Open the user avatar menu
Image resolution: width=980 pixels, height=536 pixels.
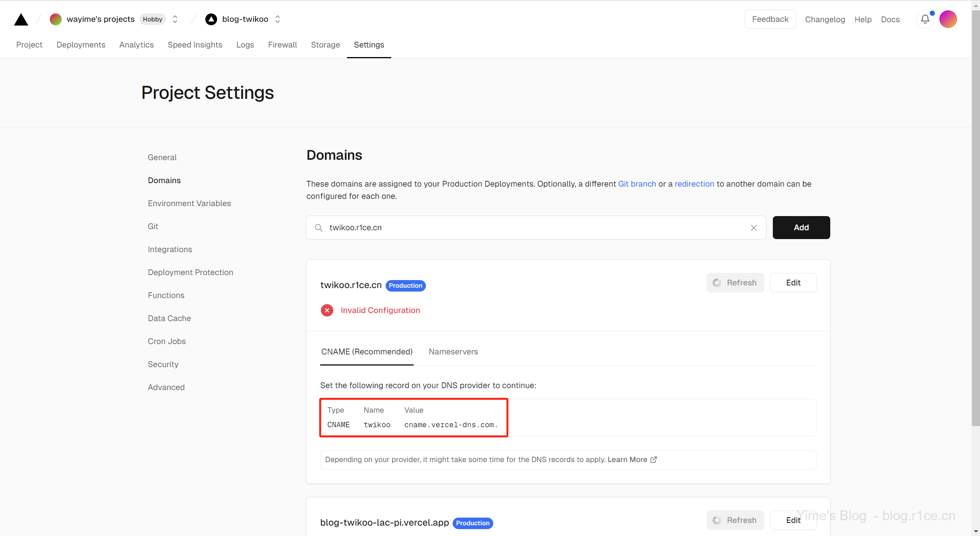[x=948, y=19]
